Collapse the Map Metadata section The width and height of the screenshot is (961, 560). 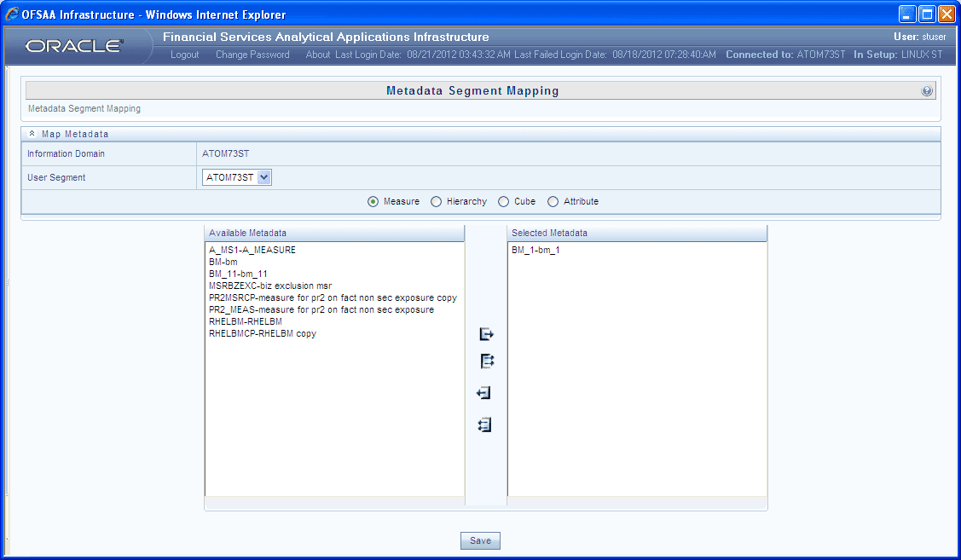tap(32, 134)
